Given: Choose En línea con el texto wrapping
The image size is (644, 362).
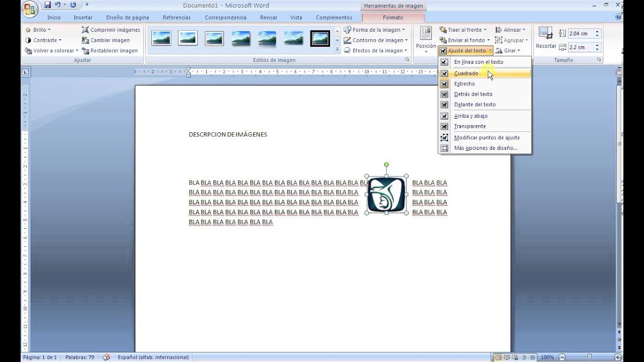Looking at the screenshot, I should point(485,62).
